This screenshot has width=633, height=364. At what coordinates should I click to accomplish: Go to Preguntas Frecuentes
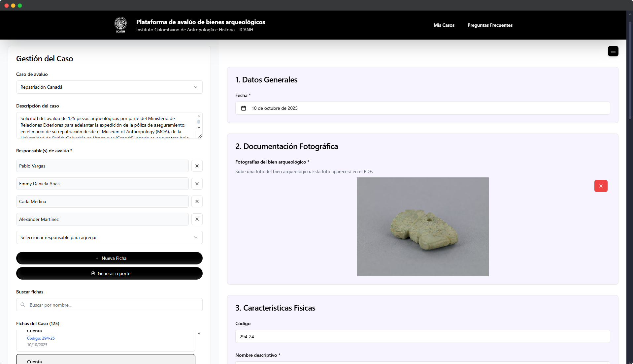(x=490, y=25)
